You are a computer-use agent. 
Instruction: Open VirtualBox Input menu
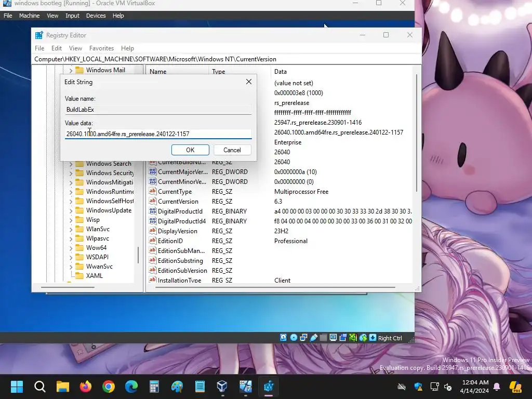coord(72,16)
